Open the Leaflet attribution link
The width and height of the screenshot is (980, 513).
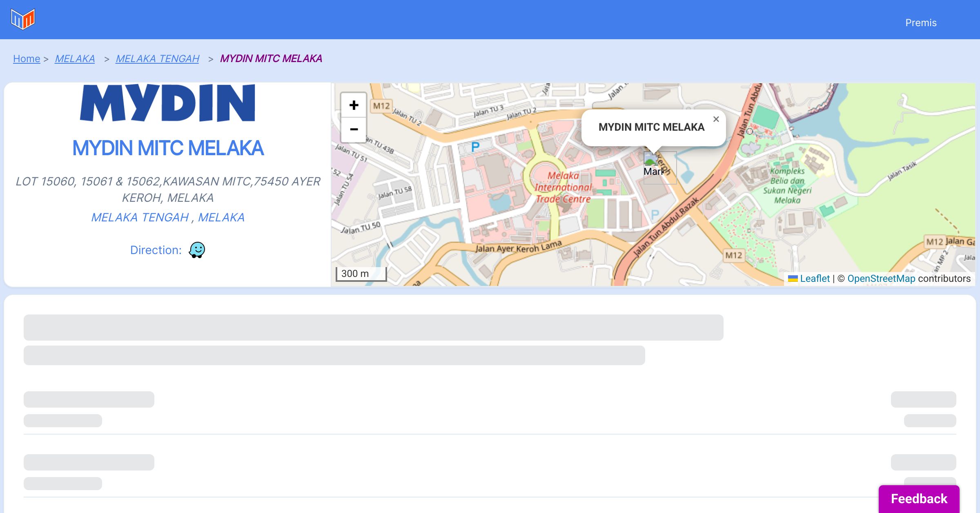pos(815,279)
